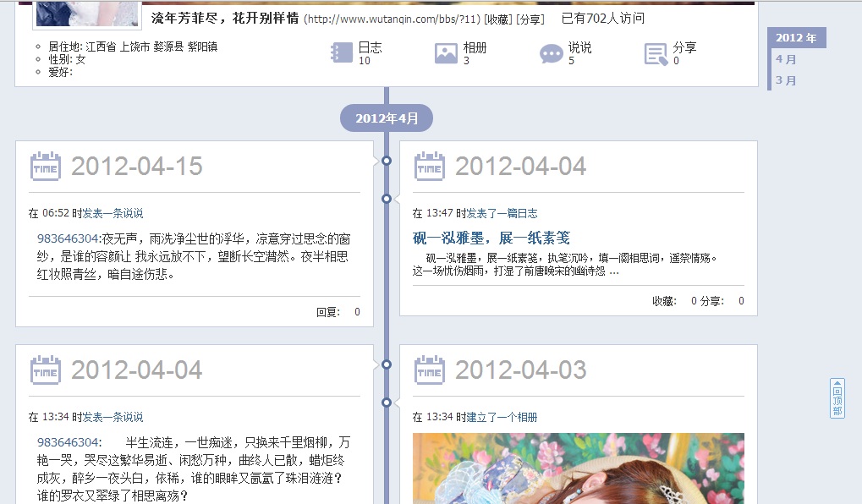This screenshot has width=862, height=504.
Task: Click the calendar icon on the 2012-04-15 card
Action: tap(46, 167)
